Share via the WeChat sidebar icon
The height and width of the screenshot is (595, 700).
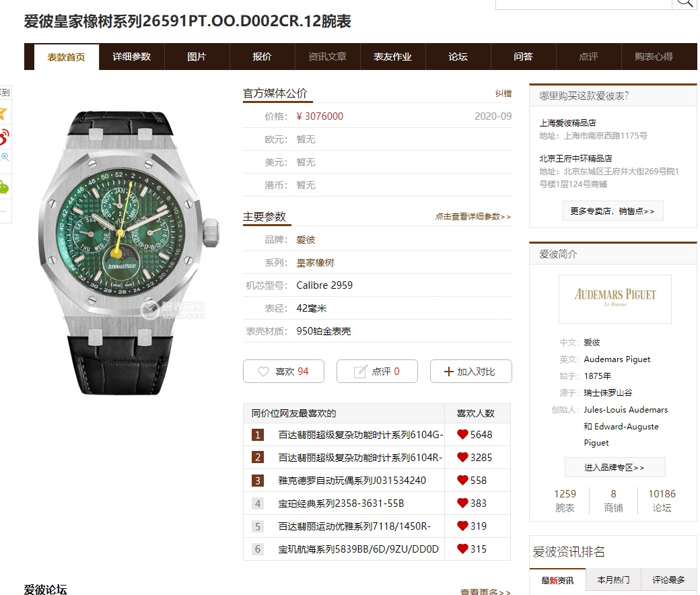point(4,186)
